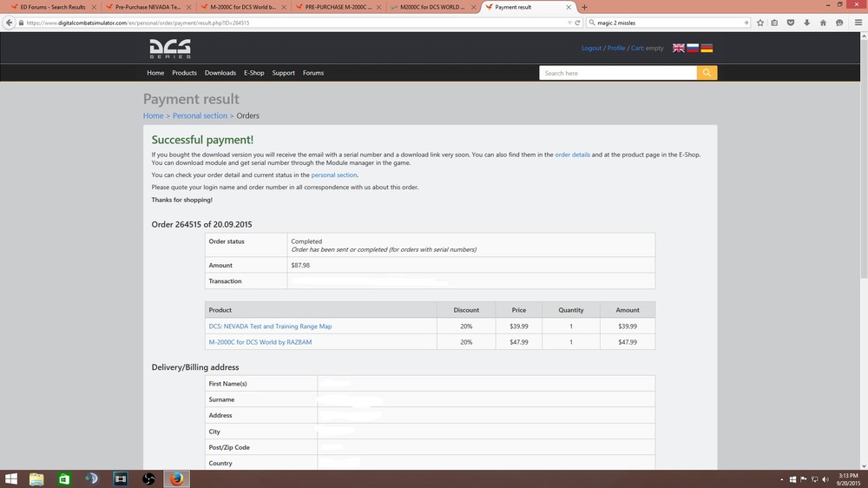Open the Downloads navigation menu item
The width and height of the screenshot is (868, 488).
tap(220, 73)
